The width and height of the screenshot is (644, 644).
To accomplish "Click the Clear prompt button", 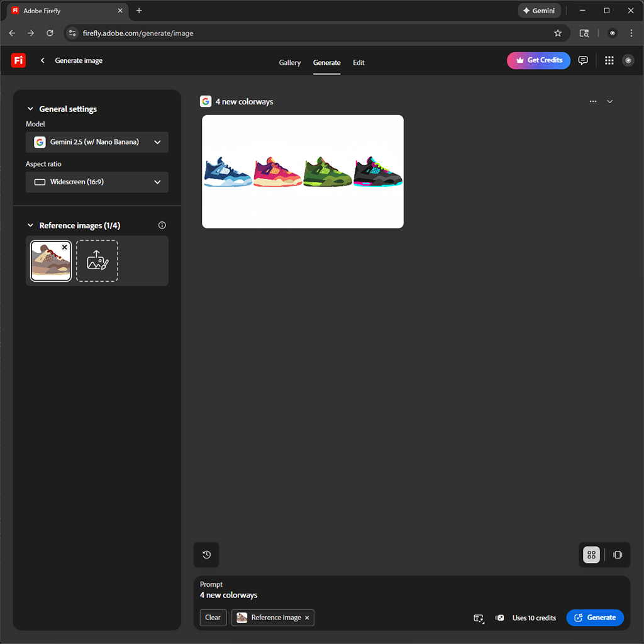I will click(213, 618).
